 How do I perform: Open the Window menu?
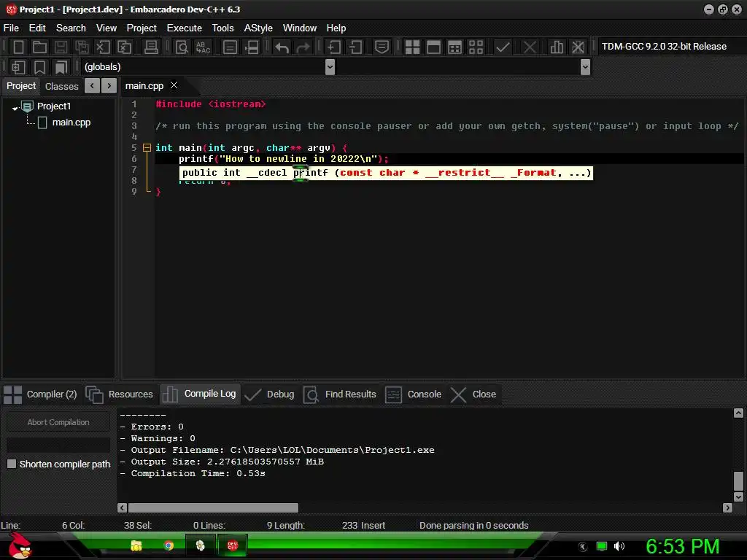tap(300, 28)
